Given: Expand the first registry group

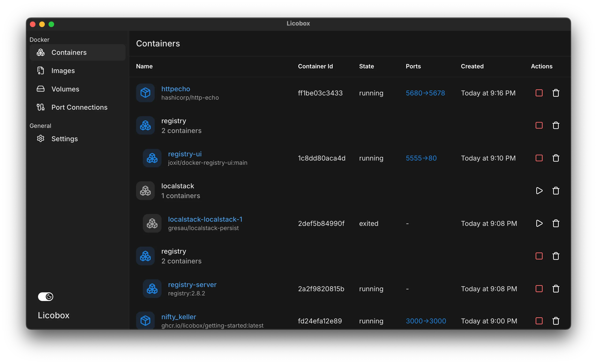Looking at the screenshot, I should (173, 126).
